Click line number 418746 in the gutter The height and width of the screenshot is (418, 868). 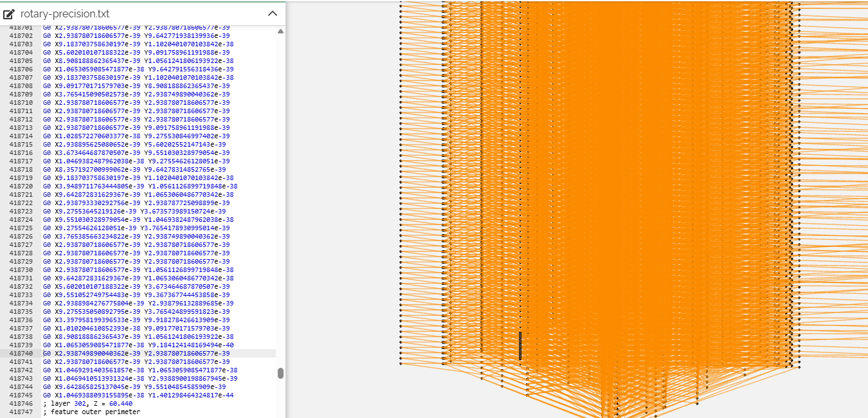coord(21,403)
